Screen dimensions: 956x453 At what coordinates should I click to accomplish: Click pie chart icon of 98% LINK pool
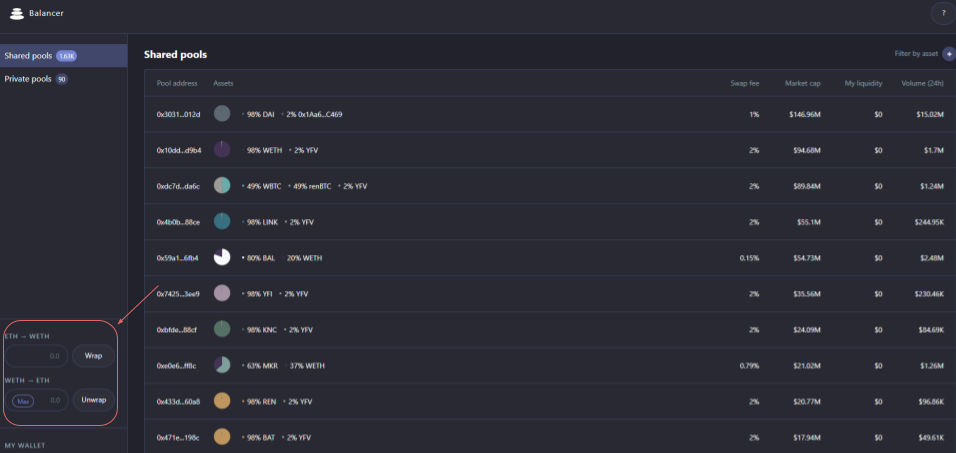click(x=222, y=221)
